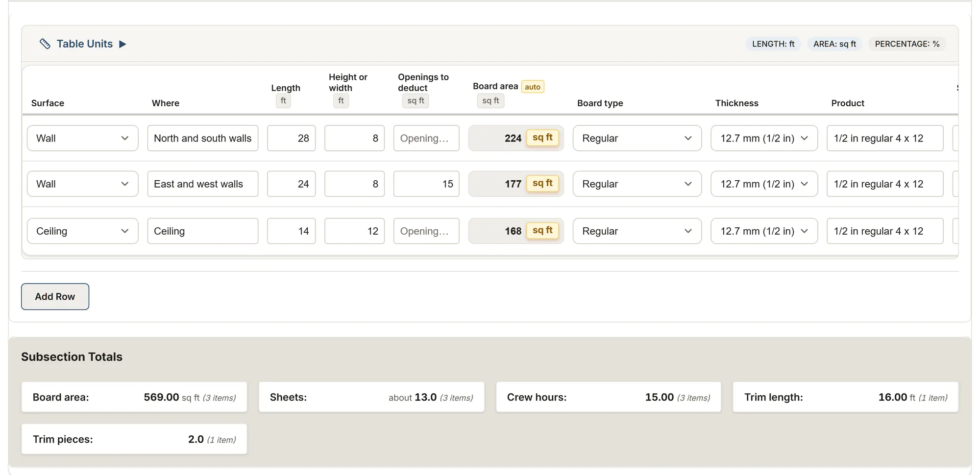Open Thickness dropdown in North and south walls row
The image size is (980, 475).
pyautogui.click(x=764, y=138)
